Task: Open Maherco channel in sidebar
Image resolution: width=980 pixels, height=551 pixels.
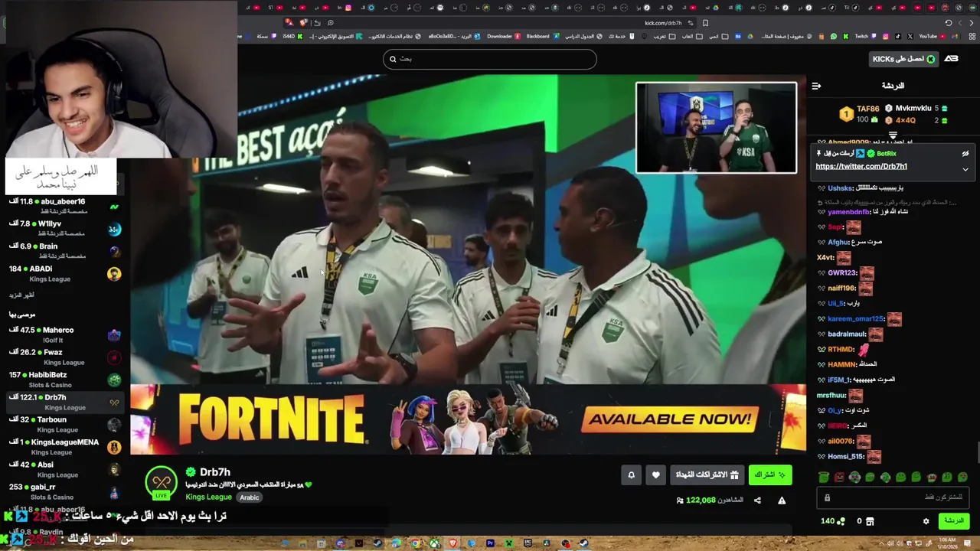Action: (65, 334)
